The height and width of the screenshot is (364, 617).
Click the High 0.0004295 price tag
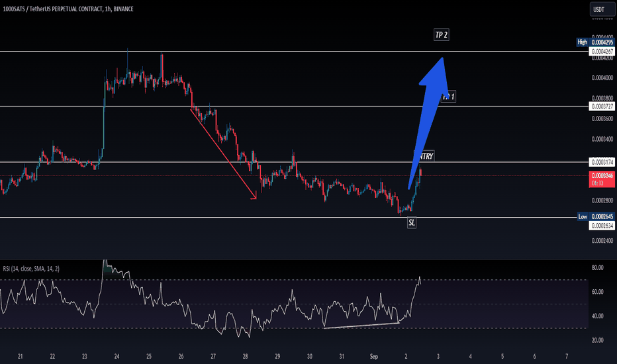pos(595,42)
